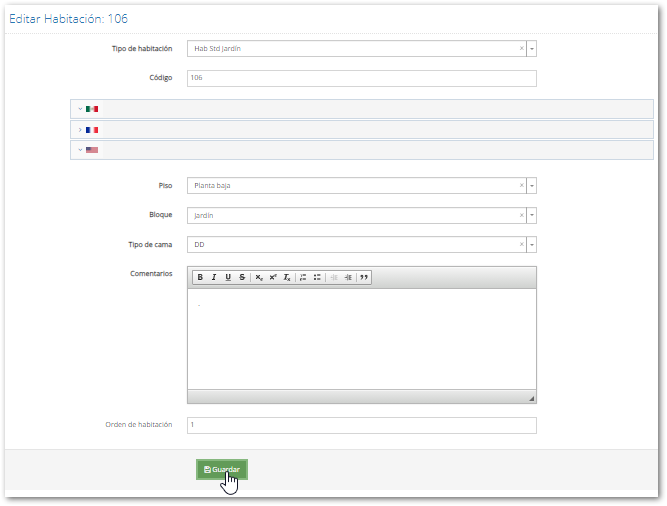Apply strikethrough in the comments toolbar
Screen dimensions: 667x506
[x=242, y=277]
